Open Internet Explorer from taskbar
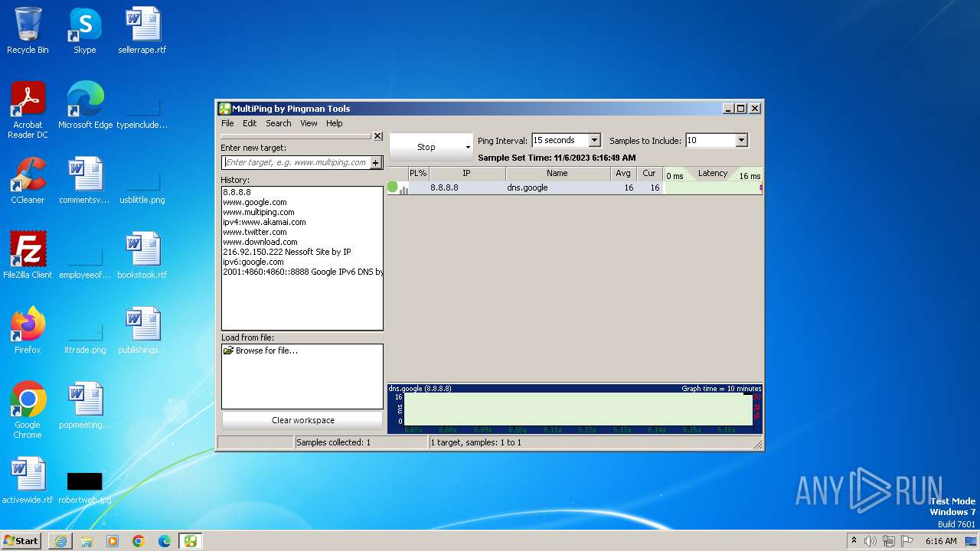Screen dimensions: 980x551 tap(60, 541)
